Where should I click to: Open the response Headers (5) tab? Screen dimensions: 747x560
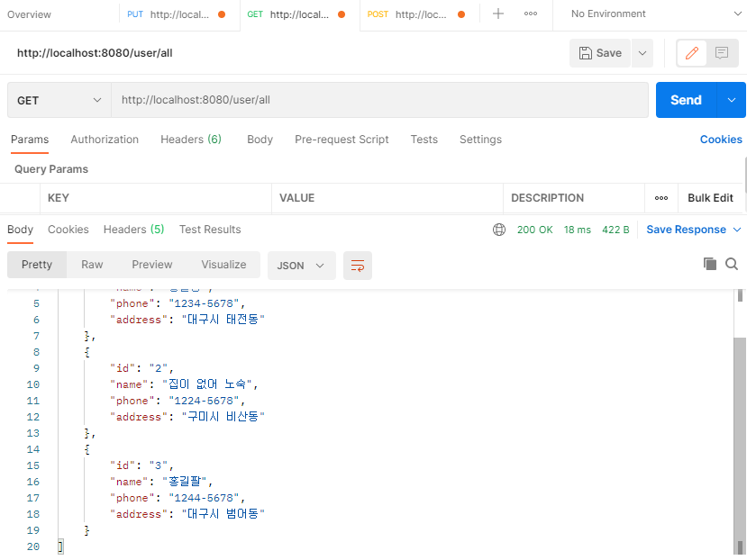[134, 230]
